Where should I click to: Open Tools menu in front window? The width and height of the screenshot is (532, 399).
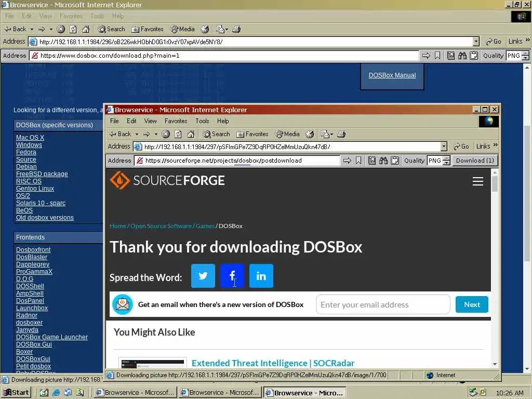(202, 121)
